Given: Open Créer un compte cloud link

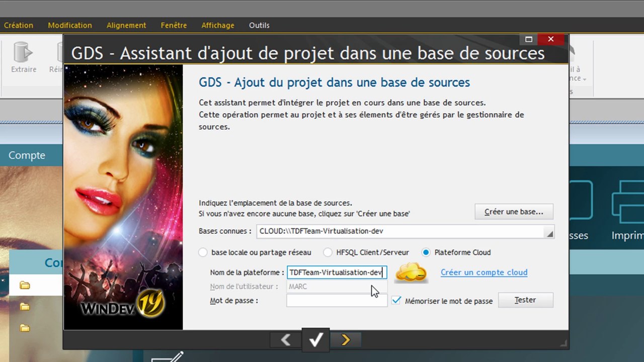Looking at the screenshot, I should click(x=484, y=273).
